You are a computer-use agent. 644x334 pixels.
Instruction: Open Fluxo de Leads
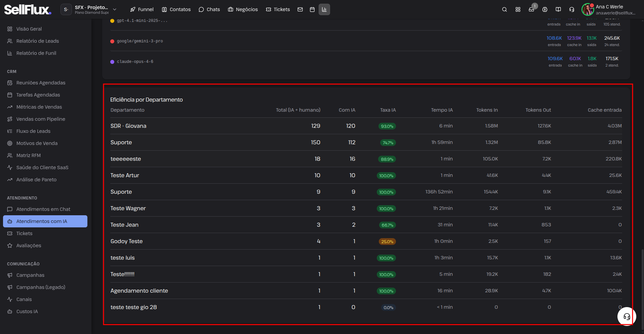point(45,131)
